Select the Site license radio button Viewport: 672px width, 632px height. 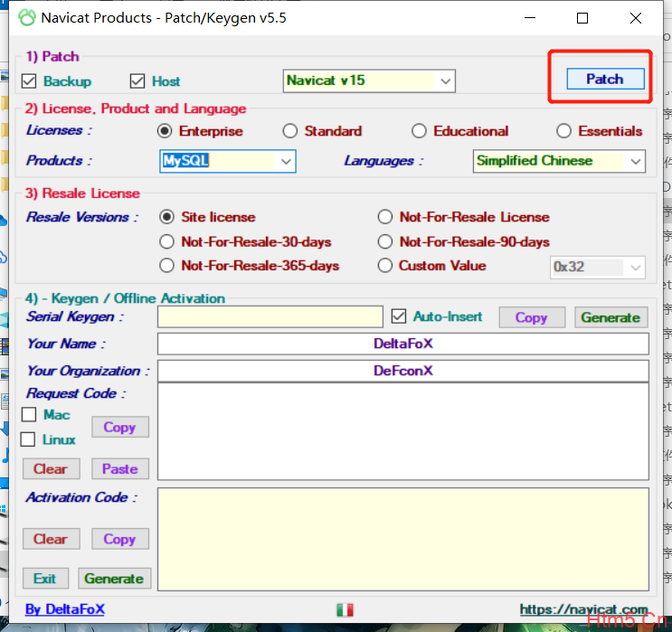(x=166, y=217)
